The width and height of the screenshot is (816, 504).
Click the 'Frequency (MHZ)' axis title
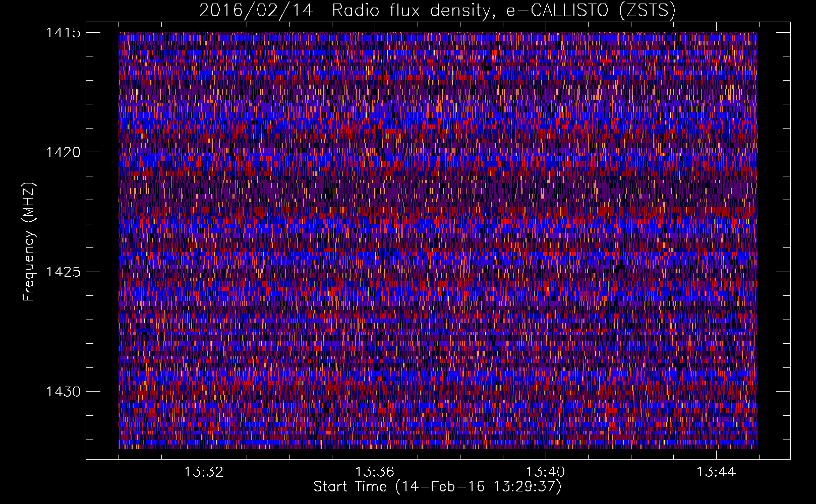[29, 242]
